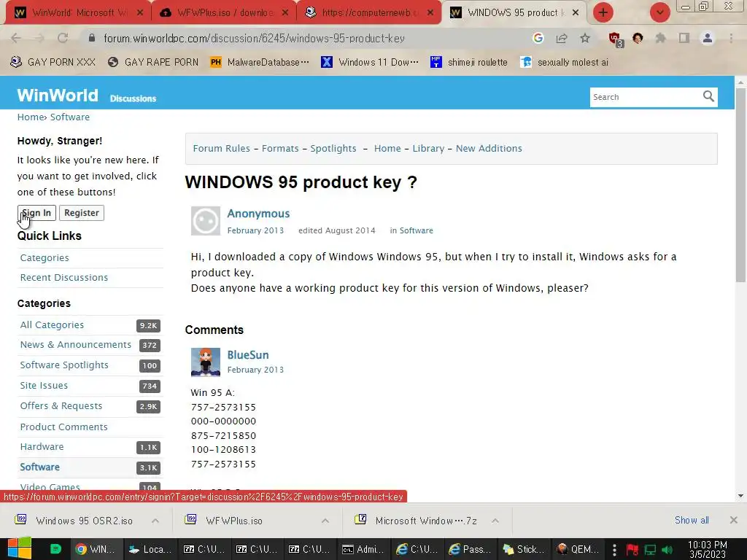Screen dimensions: 747x560
Task: Open the Spotlights link in the nav box
Action: point(333,149)
